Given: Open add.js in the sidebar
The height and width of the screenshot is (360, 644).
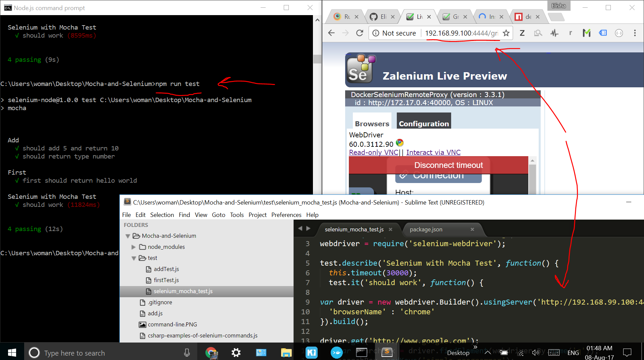Looking at the screenshot, I should tap(155, 313).
